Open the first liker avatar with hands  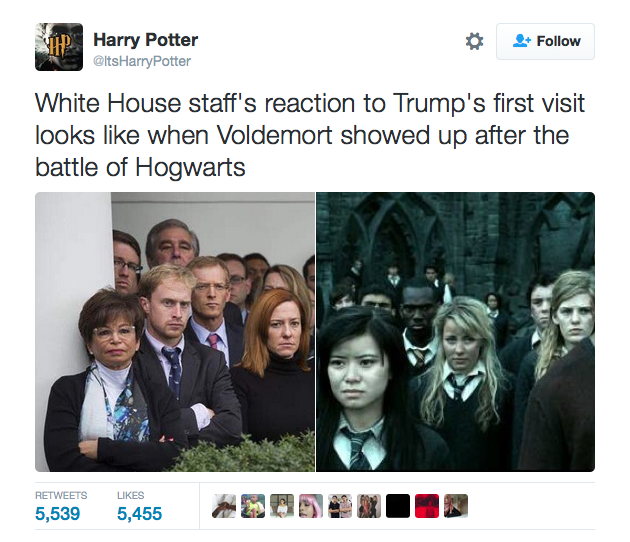[x=224, y=506]
